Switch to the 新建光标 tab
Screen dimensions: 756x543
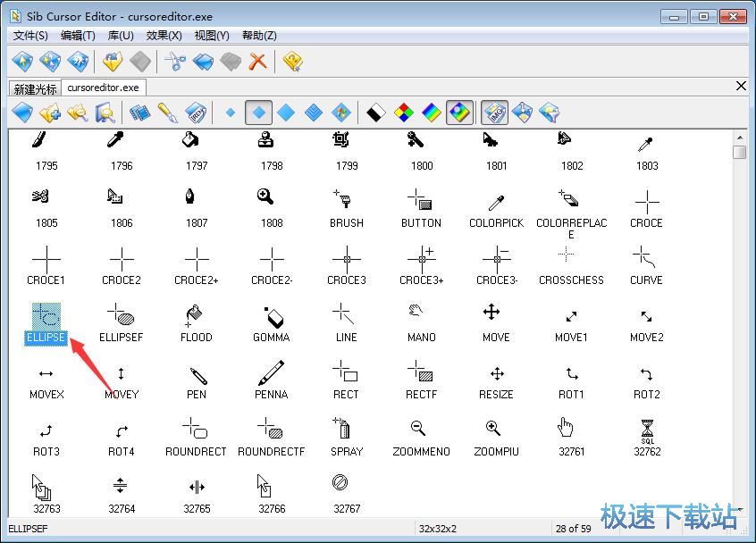[x=35, y=88]
